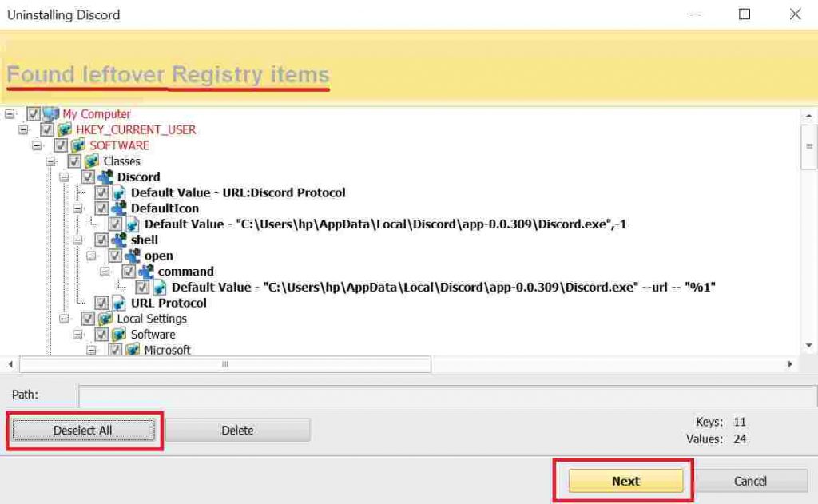Image resolution: width=818 pixels, height=504 pixels.
Task: Click the icon beside the --url value
Action: coord(160,287)
